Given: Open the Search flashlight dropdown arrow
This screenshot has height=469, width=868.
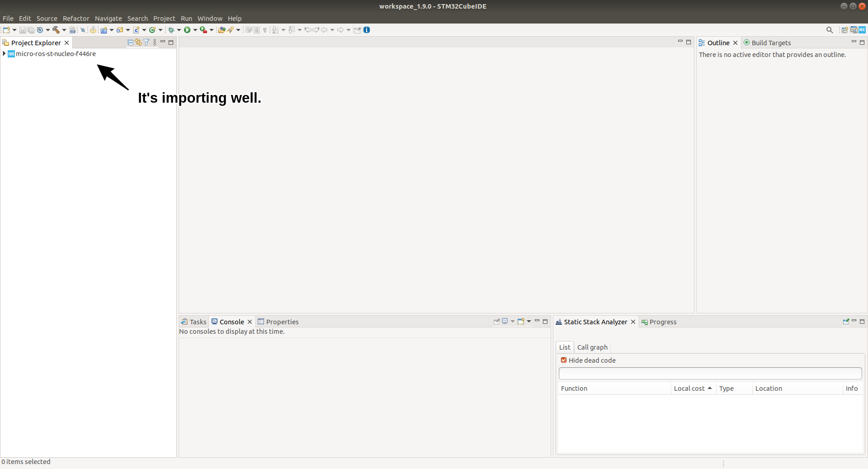Looking at the screenshot, I should (238, 30).
